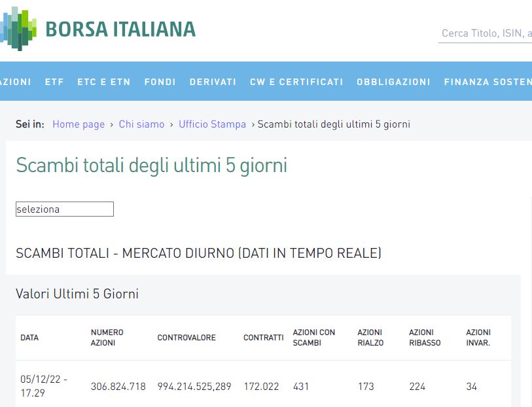Viewport: 532px width, 407px height.
Task: Click the search field 'Cerca Titolo, ISIN'
Action: pyautogui.click(x=485, y=33)
